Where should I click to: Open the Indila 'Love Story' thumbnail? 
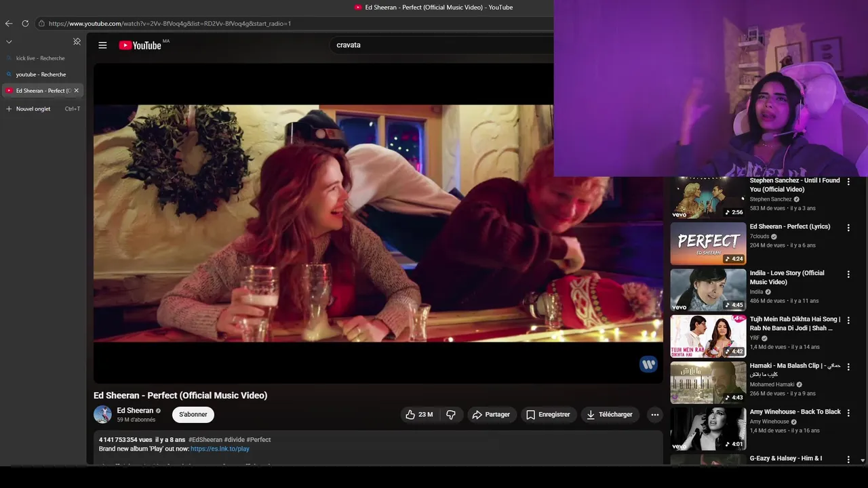point(708,289)
